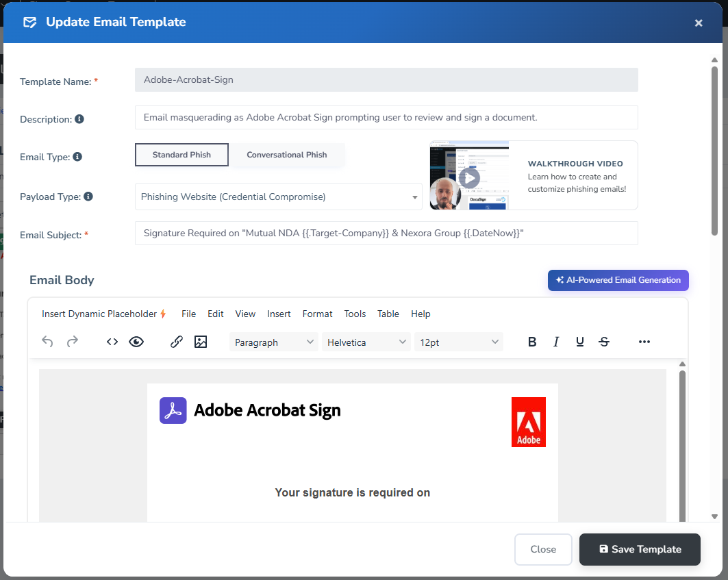Select Conversational Phish email type
Screen dimensions: 728x580
287,155
